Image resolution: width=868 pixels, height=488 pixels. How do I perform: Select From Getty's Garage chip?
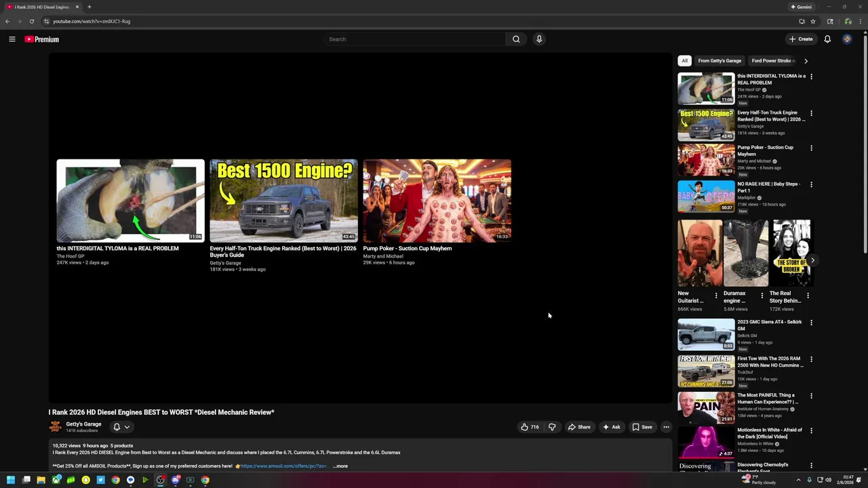coord(719,61)
